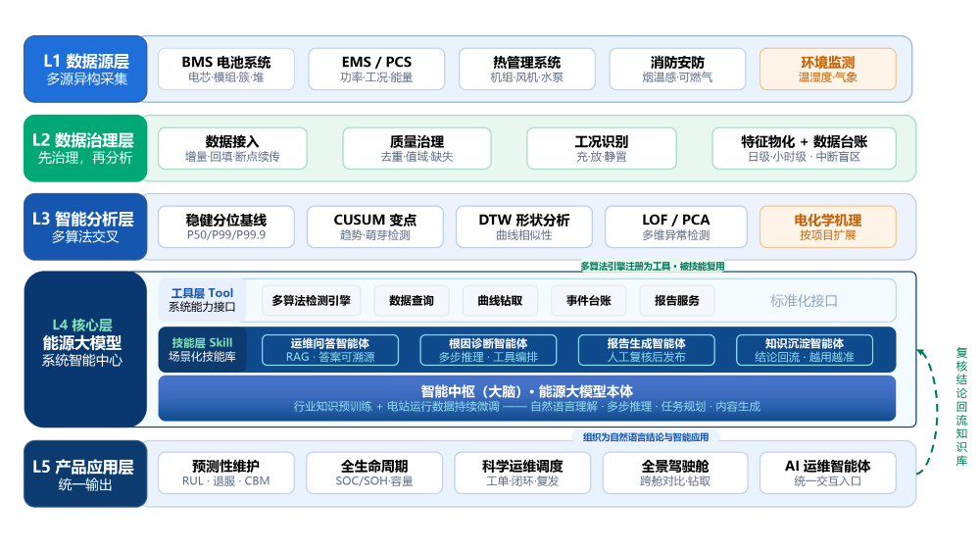980x552 pixels.
Task: Select the 科学运维调度 box
Action: (522, 474)
